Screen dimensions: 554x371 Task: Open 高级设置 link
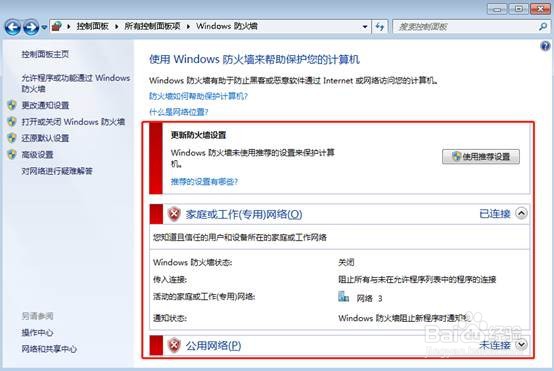(37, 155)
